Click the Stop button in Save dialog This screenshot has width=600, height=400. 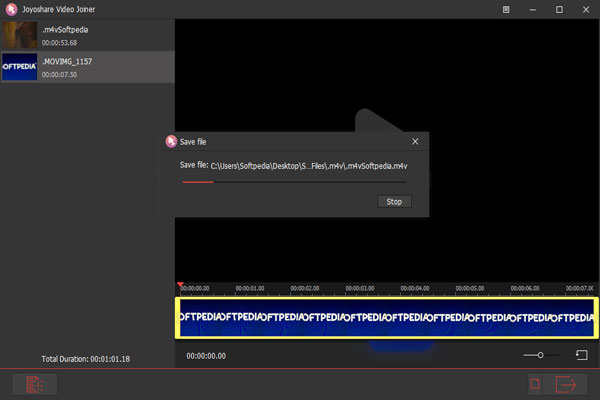pyautogui.click(x=394, y=202)
